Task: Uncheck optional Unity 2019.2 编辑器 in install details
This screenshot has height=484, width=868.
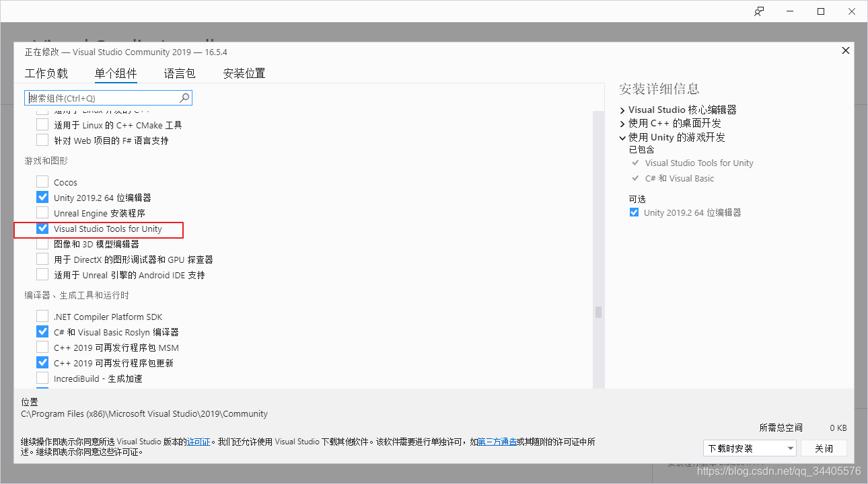Action: (634, 212)
